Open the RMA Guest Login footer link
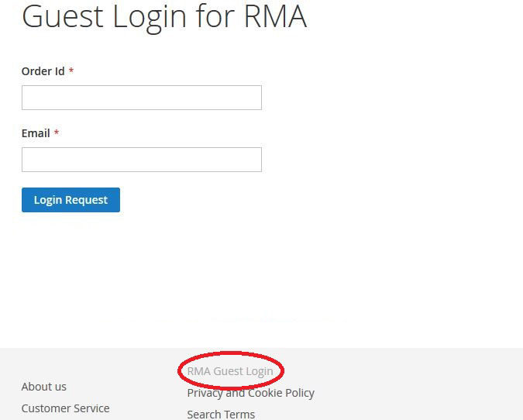The image size is (523, 420). 230,371
